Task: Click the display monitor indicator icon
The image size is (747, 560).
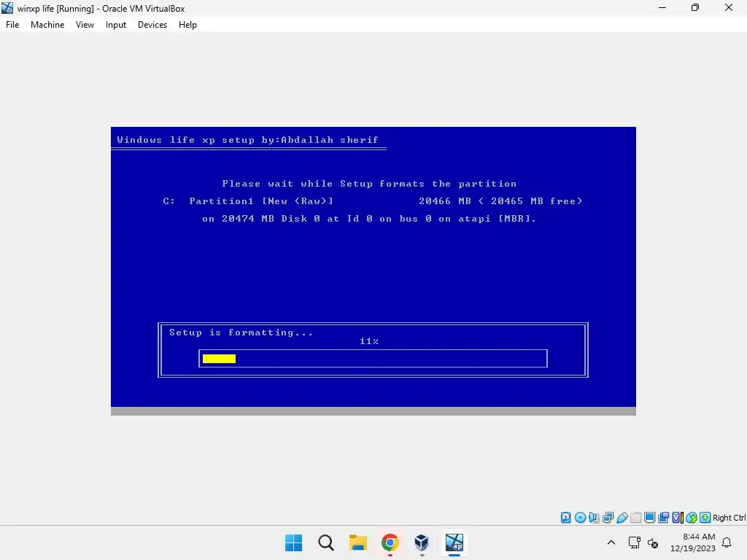Action: click(649, 518)
